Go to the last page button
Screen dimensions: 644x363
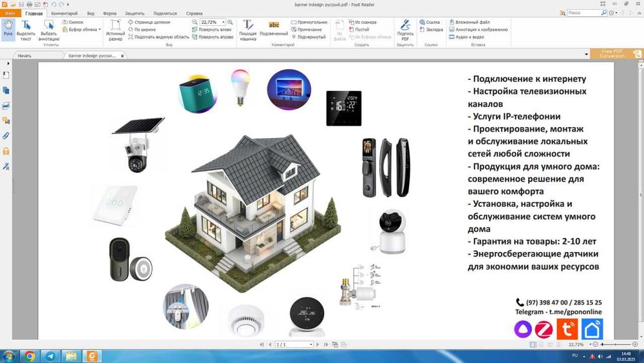coord(326,344)
